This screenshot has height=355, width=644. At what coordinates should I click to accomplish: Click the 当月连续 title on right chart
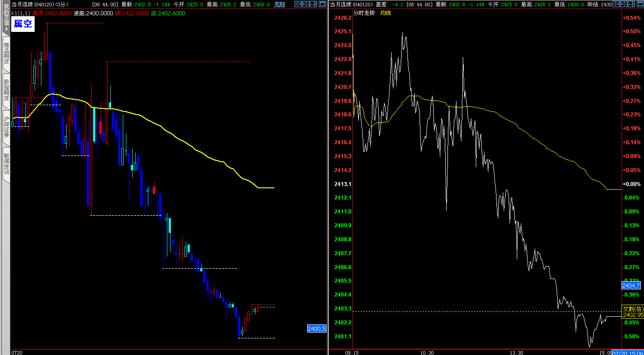click(340, 4)
